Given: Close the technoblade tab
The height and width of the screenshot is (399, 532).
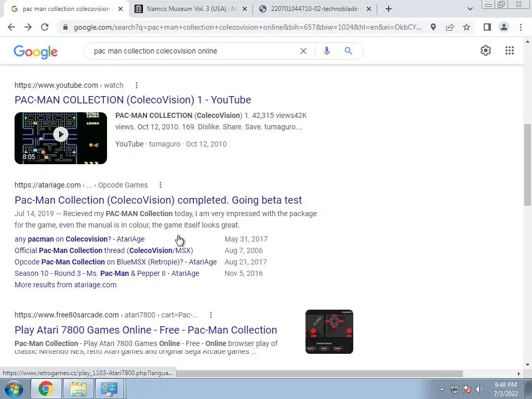Looking at the screenshot, I should pyautogui.click(x=369, y=9).
